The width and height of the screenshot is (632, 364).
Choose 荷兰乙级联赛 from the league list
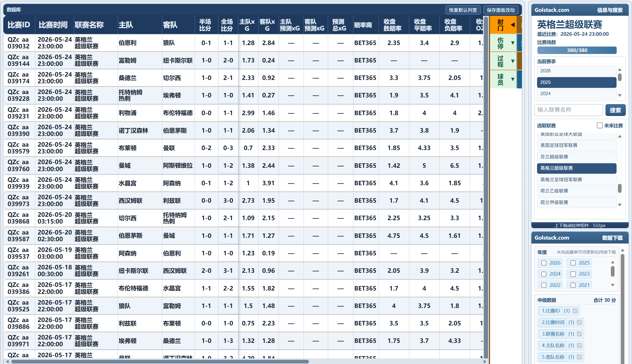coord(577,191)
